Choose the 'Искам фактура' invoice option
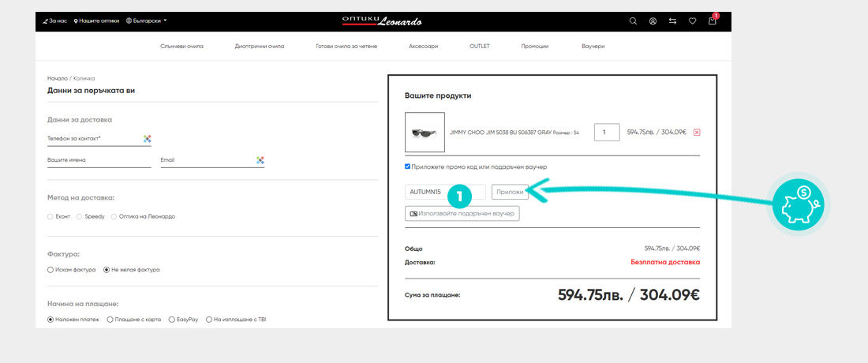 point(51,270)
